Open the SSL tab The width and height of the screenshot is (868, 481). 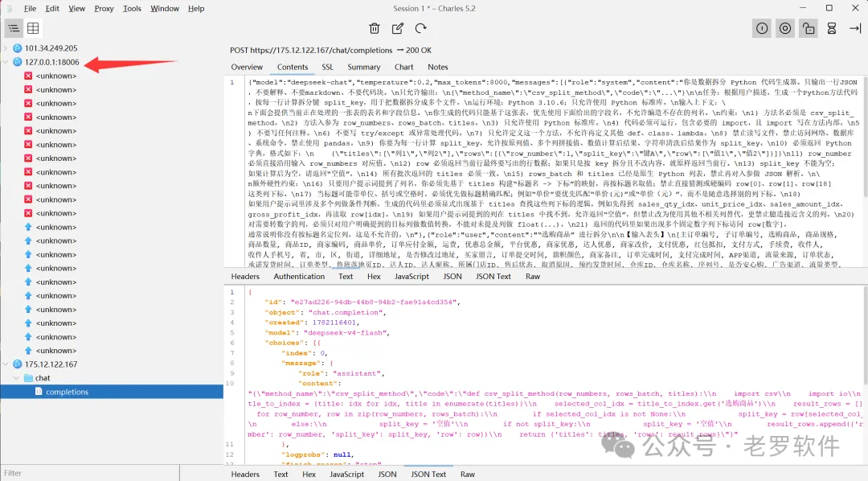point(328,67)
